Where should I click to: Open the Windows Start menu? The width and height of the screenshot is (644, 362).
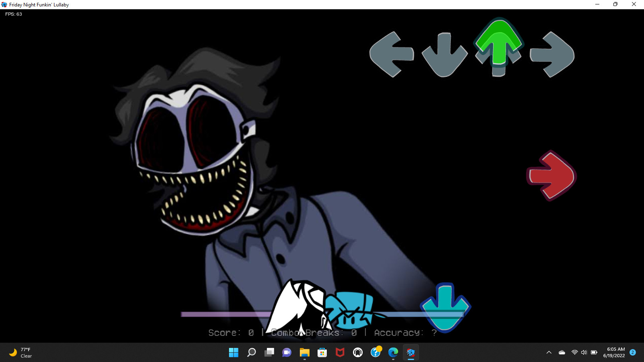[233, 353]
